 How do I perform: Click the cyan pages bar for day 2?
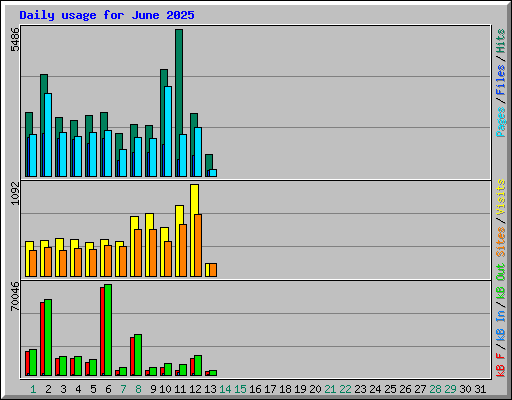48,135
